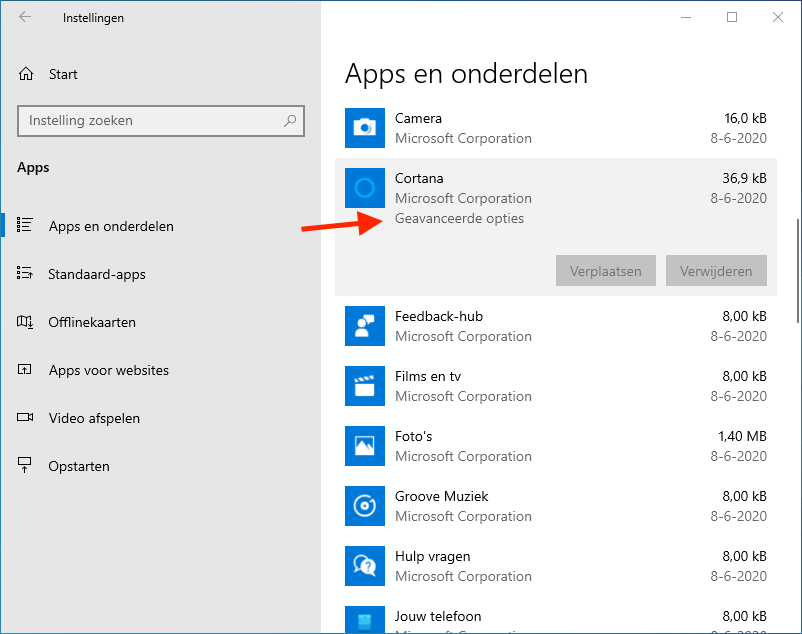Click the Films en tv icon
This screenshot has height=634, width=802.
click(365, 385)
